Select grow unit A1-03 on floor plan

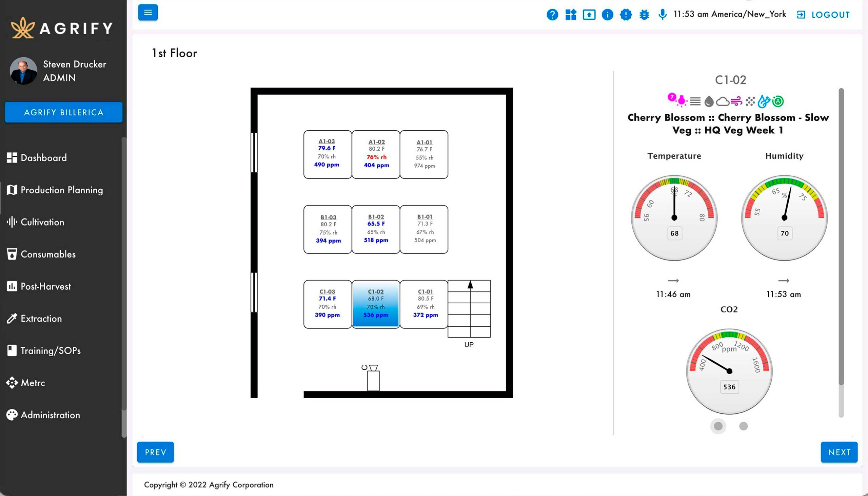(328, 154)
